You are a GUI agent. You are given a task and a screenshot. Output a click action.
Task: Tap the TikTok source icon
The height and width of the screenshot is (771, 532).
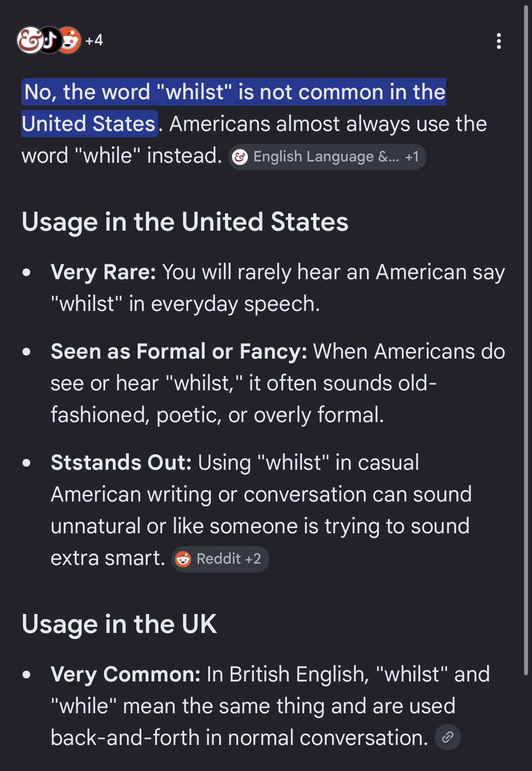pyautogui.click(x=49, y=40)
